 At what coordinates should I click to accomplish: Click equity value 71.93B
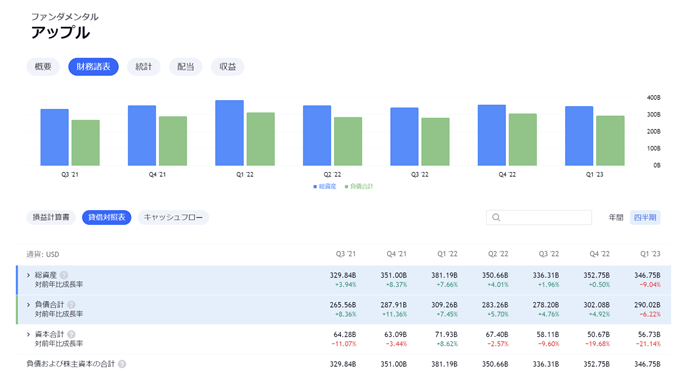coord(446,334)
